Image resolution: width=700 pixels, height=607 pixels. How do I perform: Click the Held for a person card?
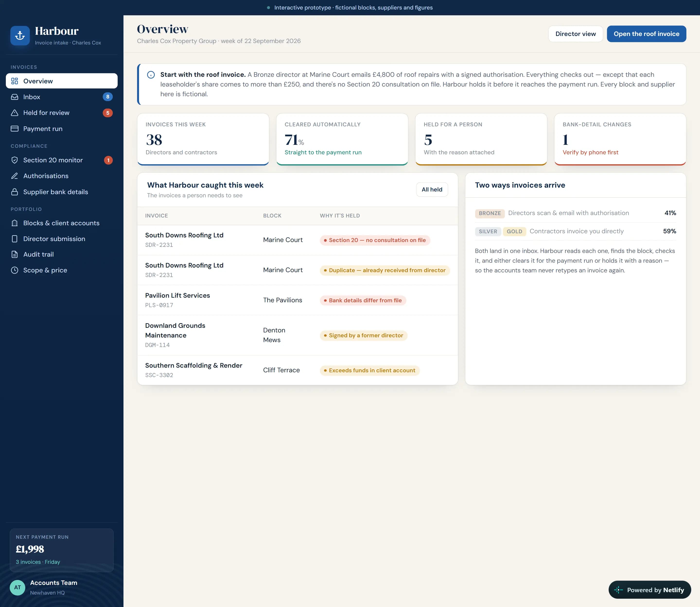[481, 139]
